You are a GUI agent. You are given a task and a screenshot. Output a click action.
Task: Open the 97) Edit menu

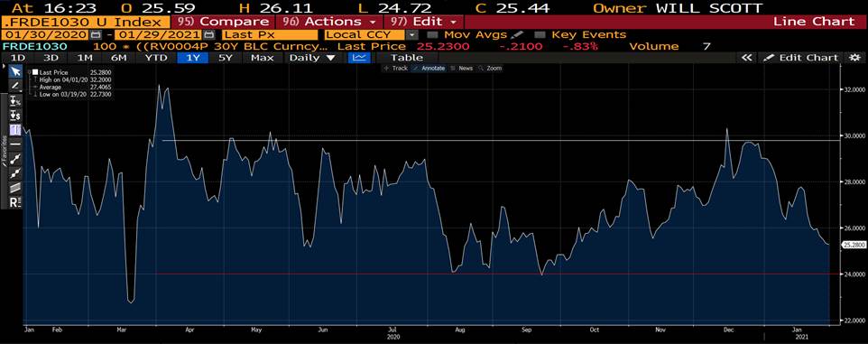423,23
